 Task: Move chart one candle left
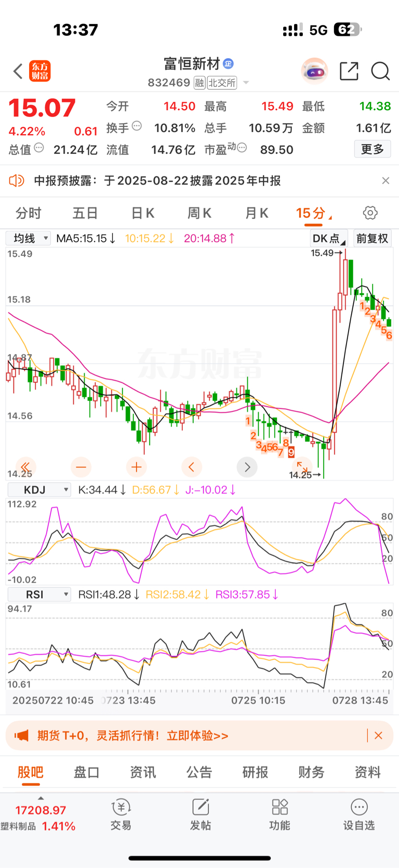[x=192, y=467]
